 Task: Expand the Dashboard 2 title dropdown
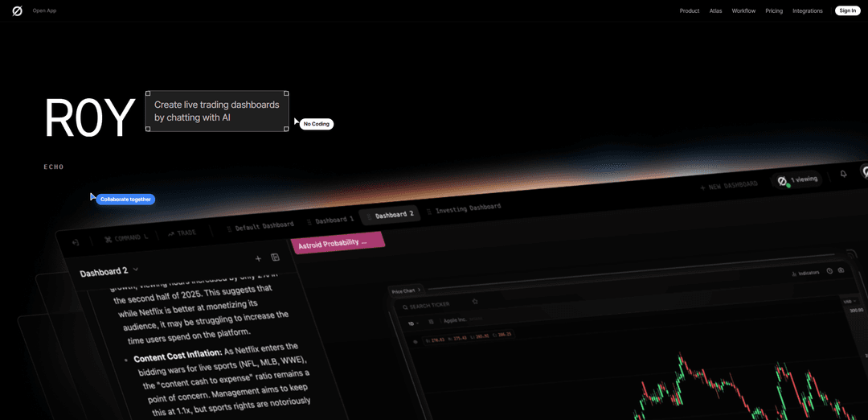[136, 270]
